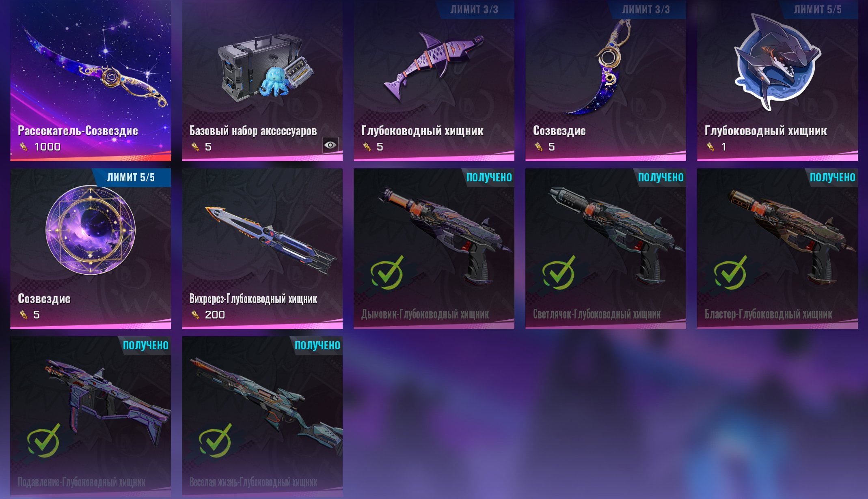Click the green checkmark on Светлячок-Глубоководный хищник

pyautogui.click(x=559, y=272)
